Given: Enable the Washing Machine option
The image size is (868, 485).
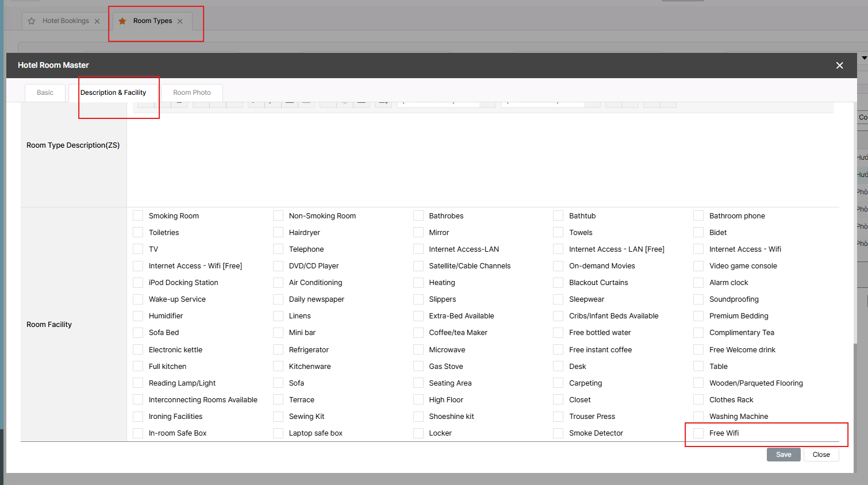Looking at the screenshot, I should click(x=698, y=417).
